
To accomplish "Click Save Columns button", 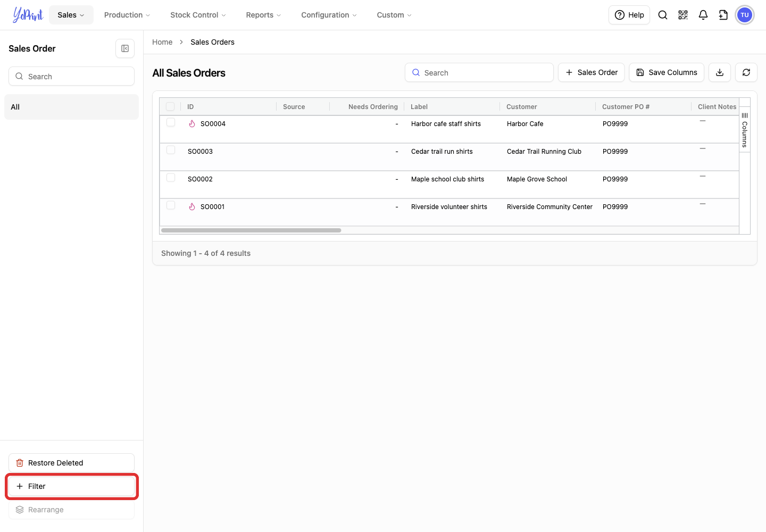I will coord(667,72).
